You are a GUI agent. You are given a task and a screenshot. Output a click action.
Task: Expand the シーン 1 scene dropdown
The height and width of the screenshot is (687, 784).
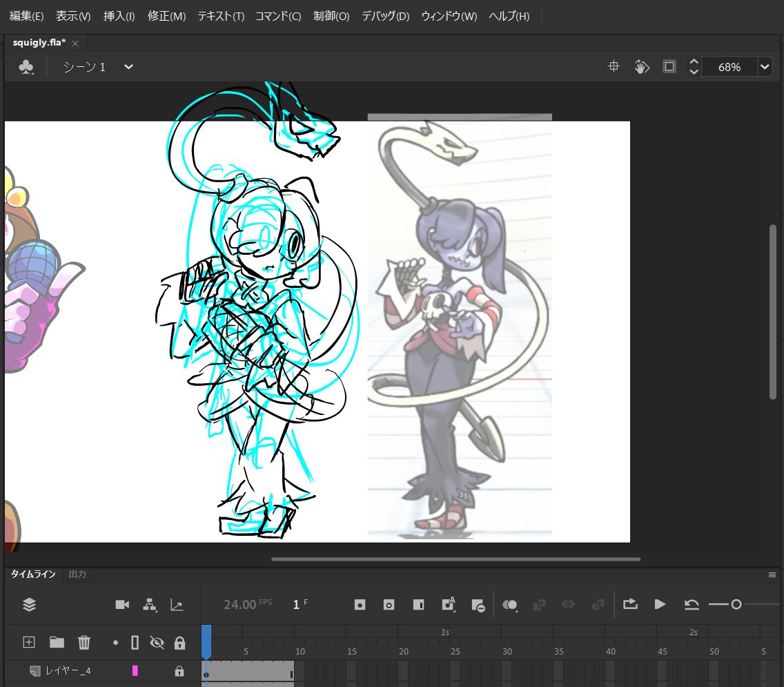pyautogui.click(x=128, y=67)
